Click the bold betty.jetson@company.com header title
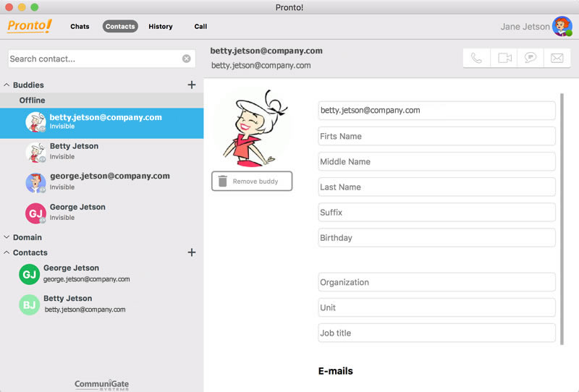 tap(266, 51)
